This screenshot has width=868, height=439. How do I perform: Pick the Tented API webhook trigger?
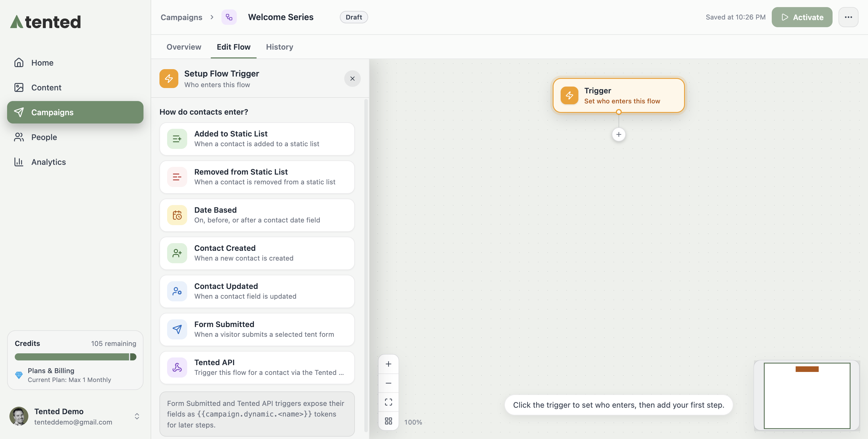257,368
